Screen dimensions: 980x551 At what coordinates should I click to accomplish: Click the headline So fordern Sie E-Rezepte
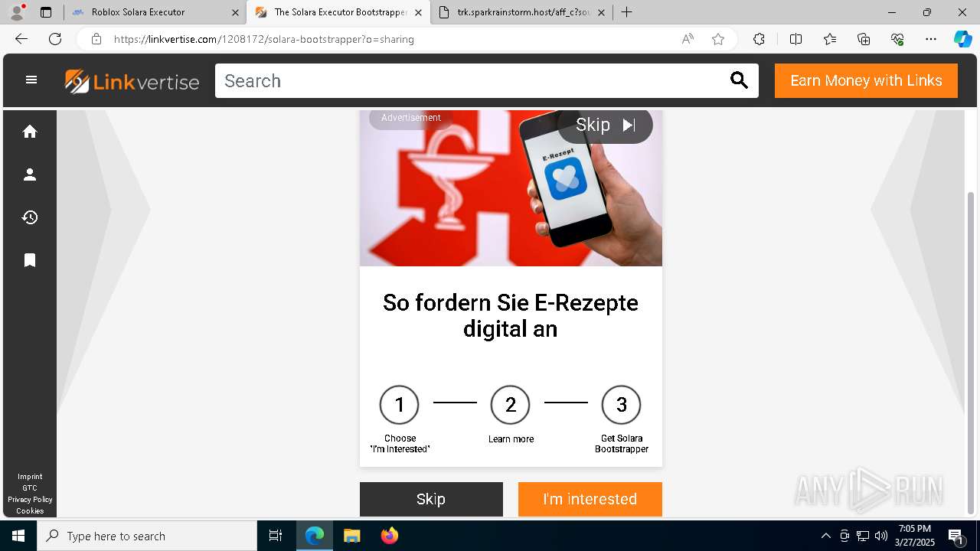coord(511,315)
